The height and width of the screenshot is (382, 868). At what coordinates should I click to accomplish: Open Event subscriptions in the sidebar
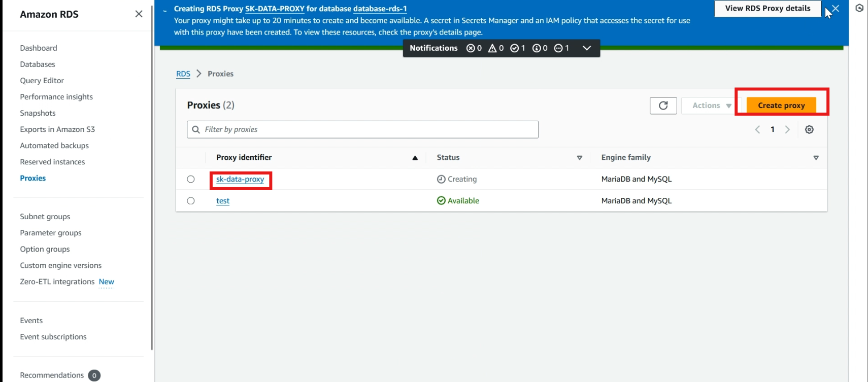53,337
